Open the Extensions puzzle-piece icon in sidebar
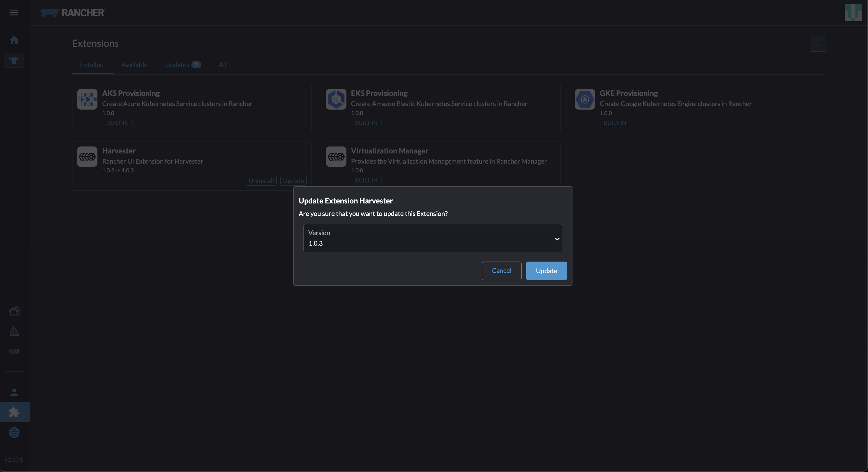The width and height of the screenshot is (868, 472). 14,412
